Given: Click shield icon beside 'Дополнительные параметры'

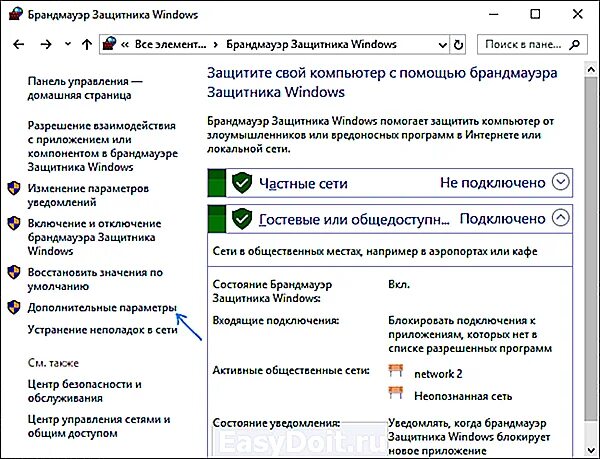Looking at the screenshot, I should click(x=14, y=307).
